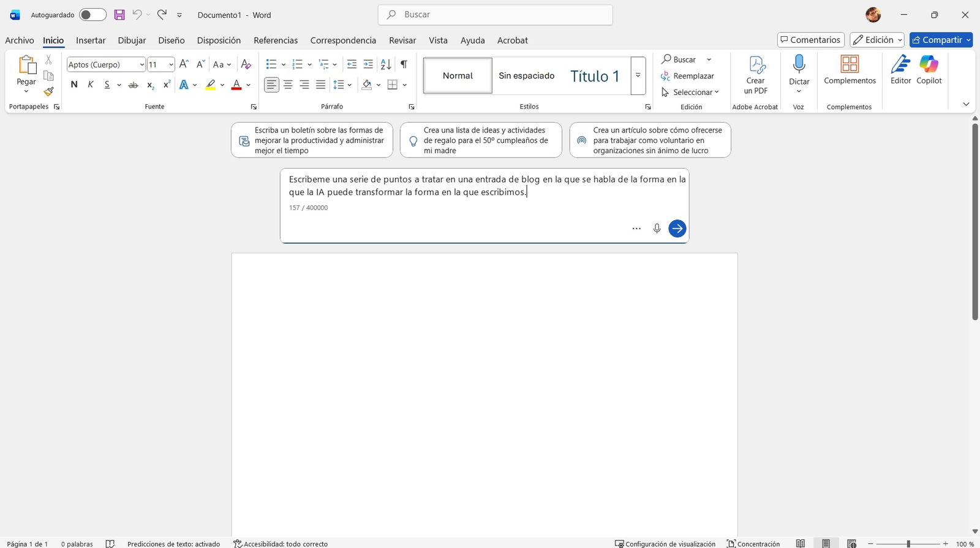Choose the boletín productivity suggestion
This screenshot has width=980, height=548.
[312, 140]
